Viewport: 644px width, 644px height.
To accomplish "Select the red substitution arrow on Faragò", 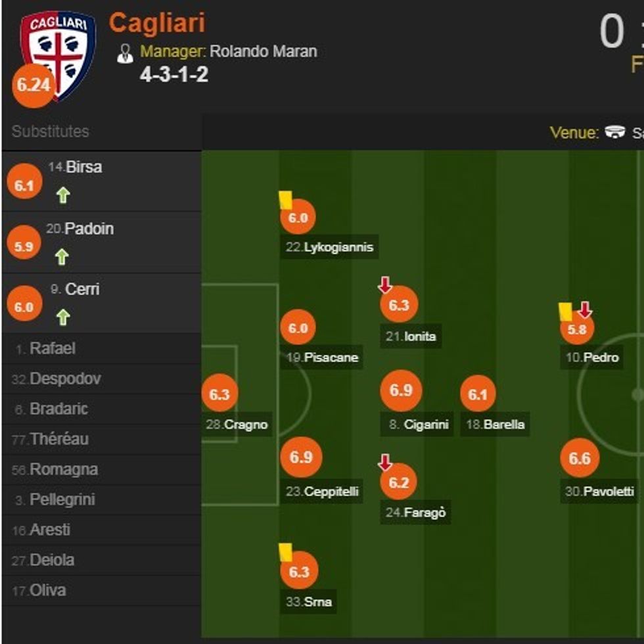I will coord(384,462).
